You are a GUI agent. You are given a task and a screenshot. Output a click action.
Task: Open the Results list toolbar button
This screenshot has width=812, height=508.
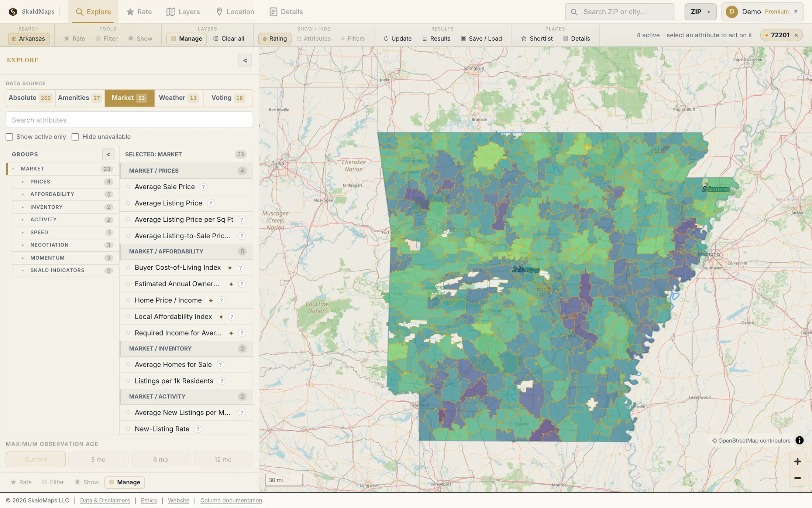[x=436, y=38]
